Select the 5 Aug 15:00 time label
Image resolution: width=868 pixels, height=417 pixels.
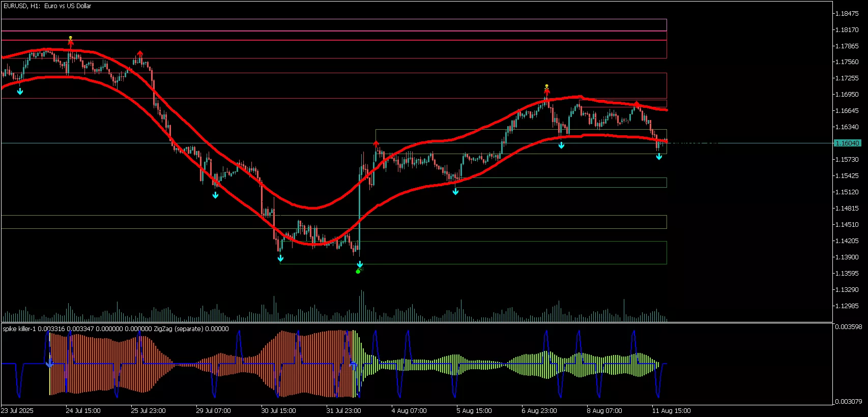coord(474,411)
